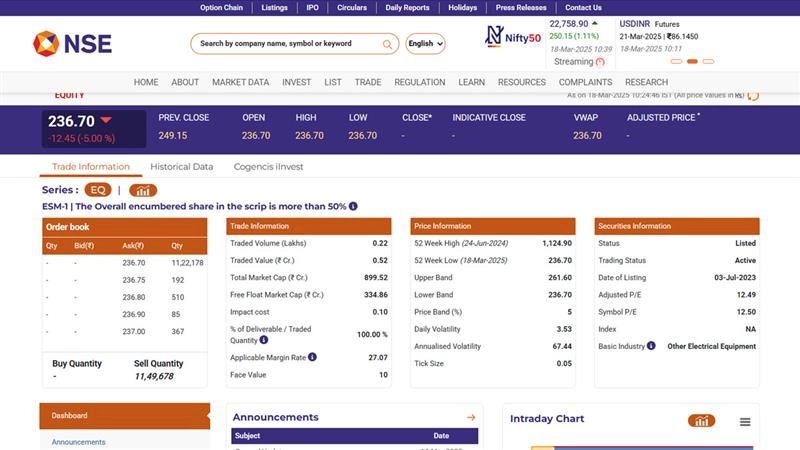Click the NSE logo
The width and height of the screenshot is (800, 450).
coord(72,43)
